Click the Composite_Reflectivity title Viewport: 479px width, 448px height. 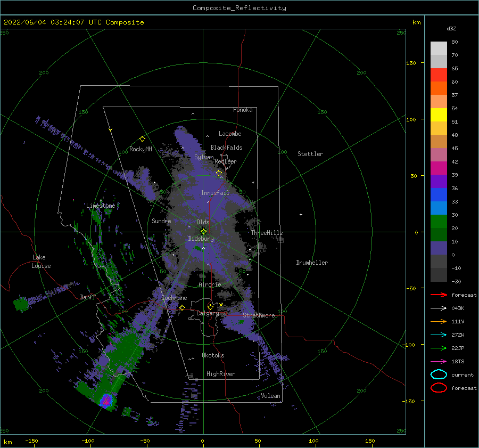click(240, 8)
